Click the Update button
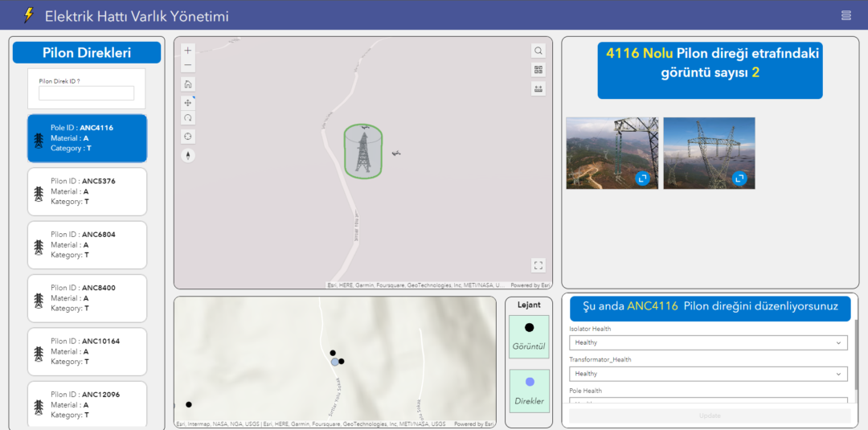The width and height of the screenshot is (868, 430). pos(710,416)
